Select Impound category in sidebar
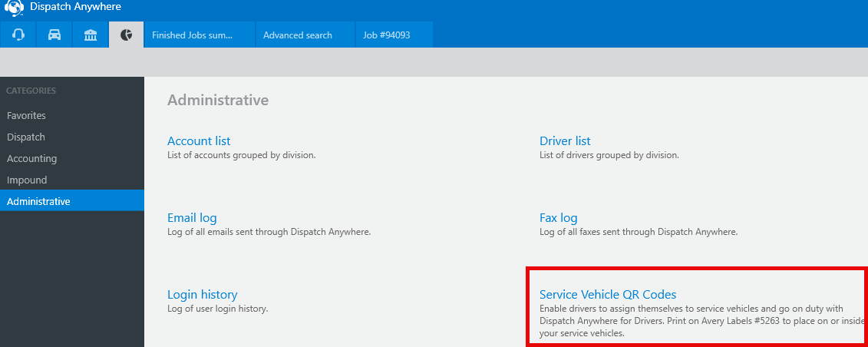This screenshot has width=868, height=347. point(72,180)
